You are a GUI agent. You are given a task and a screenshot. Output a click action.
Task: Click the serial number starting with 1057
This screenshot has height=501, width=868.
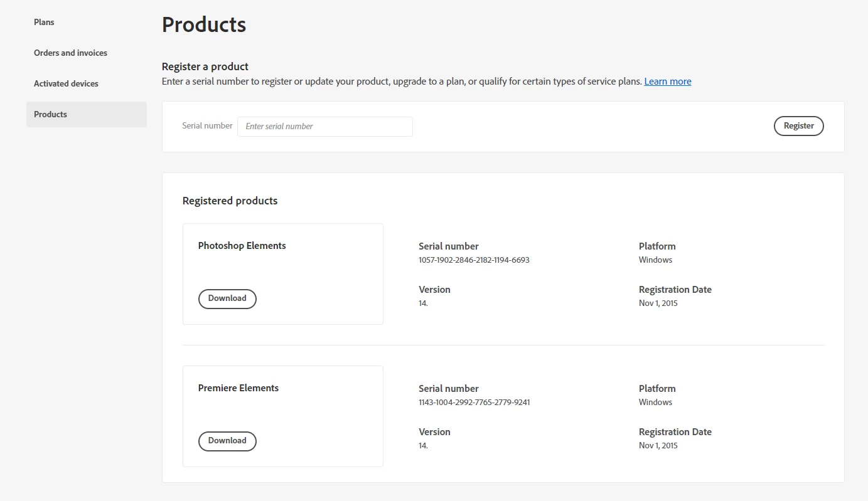474,260
